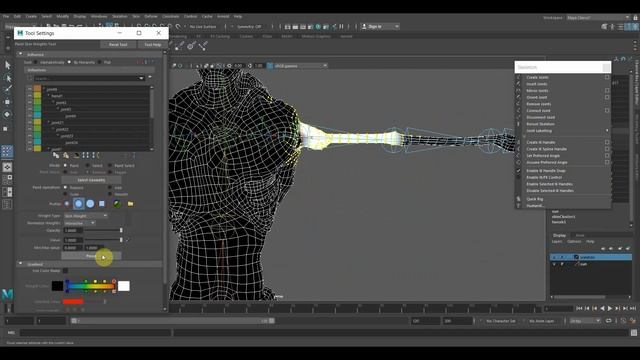
Task: Toggle visibility of the selected skeleton layer
Action: click(x=554, y=257)
